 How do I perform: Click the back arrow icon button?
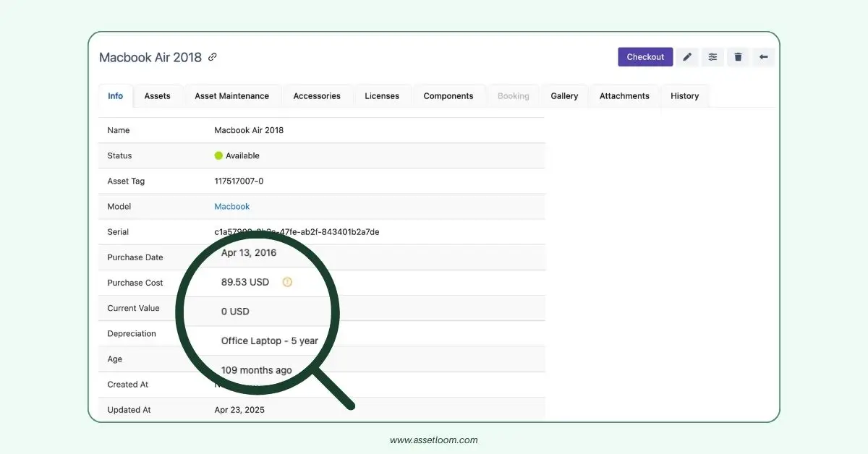pyautogui.click(x=763, y=57)
